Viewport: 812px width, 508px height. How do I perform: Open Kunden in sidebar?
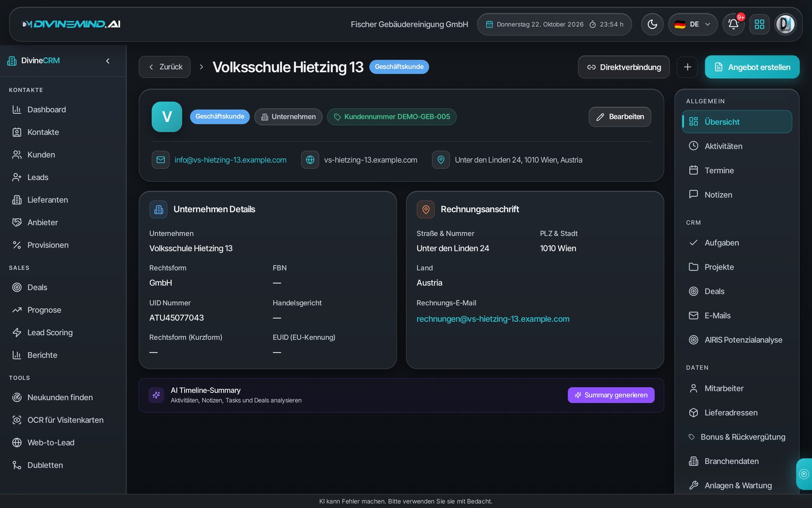(x=63, y=155)
